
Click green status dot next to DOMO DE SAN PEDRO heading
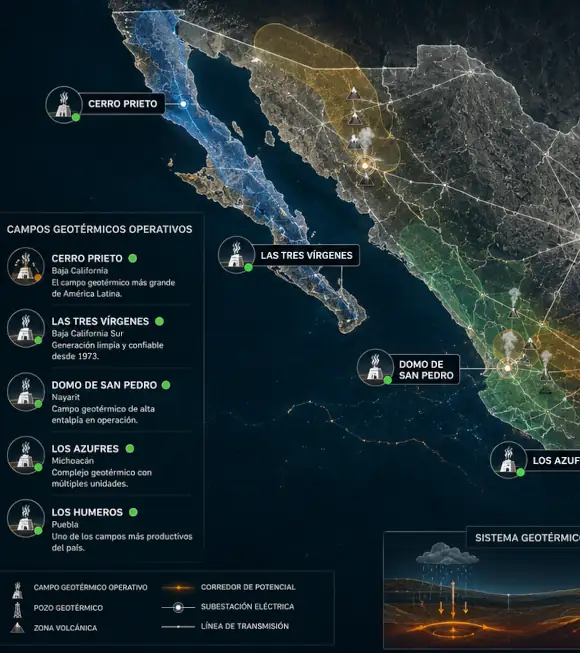coord(166,385)
